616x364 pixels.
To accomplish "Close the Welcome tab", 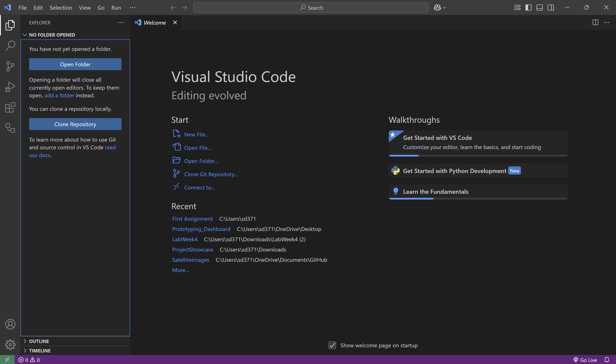I will click(x=175, y=22).
